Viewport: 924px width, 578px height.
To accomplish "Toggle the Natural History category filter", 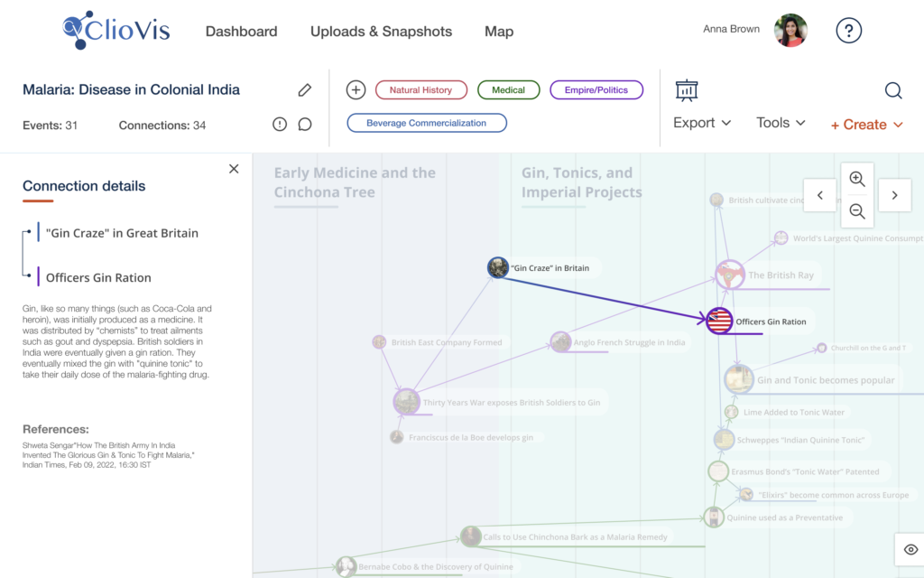I will click(x=420, y=90).
